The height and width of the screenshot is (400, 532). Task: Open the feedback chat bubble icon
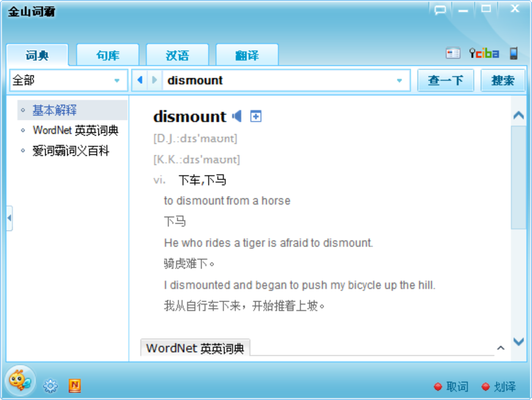tap(440, 10)
